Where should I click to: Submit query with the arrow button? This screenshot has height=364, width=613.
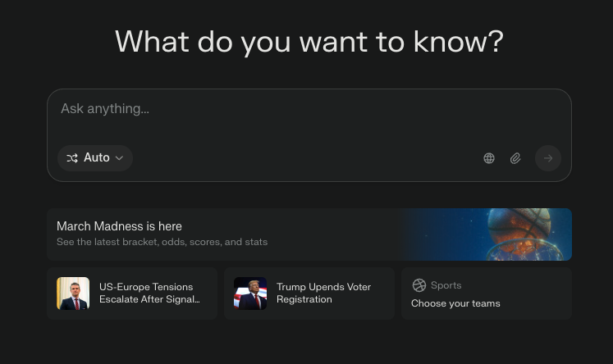(x=548, y=158)
